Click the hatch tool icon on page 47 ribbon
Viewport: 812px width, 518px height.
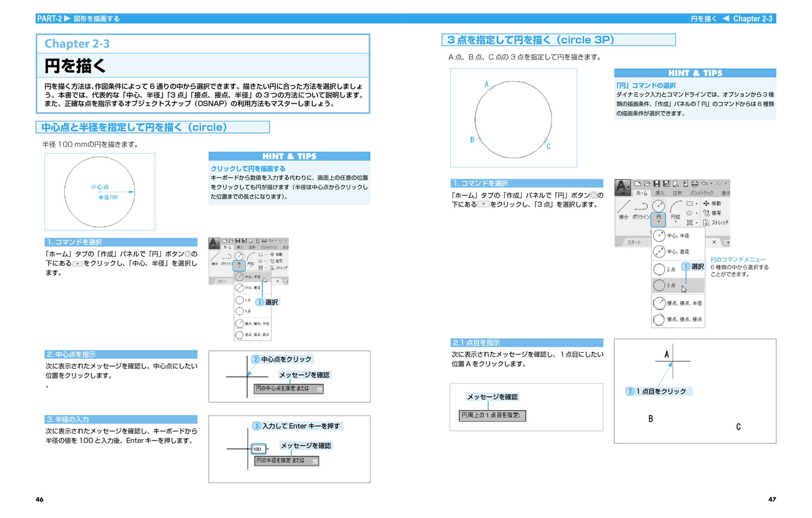689,223
